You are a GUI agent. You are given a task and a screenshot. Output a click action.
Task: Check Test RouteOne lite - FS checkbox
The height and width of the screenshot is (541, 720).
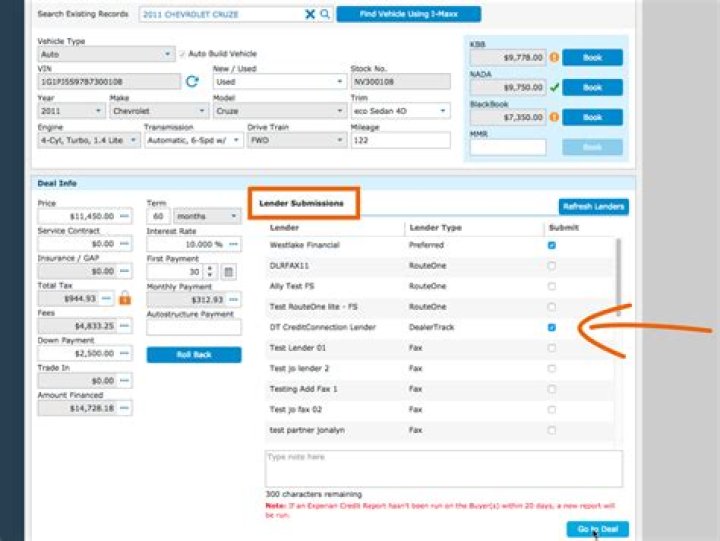552,307
